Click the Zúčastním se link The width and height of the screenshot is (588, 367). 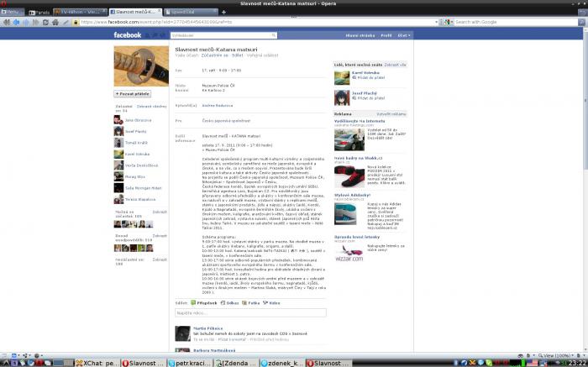(214, 55)
